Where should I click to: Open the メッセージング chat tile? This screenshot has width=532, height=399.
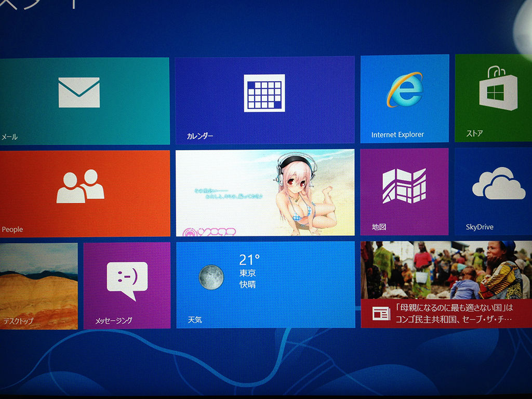[x=127, y=286]
